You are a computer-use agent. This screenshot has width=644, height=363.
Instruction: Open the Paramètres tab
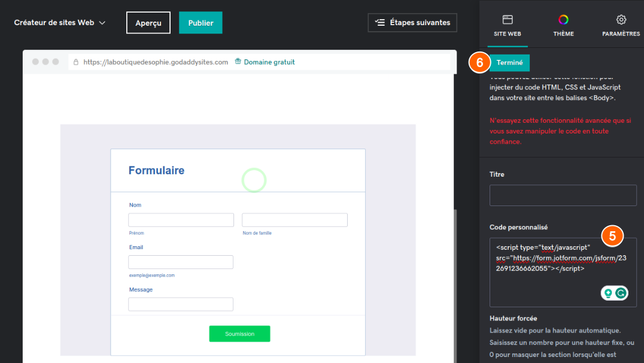pyautogui.click(x=621, y=26)
